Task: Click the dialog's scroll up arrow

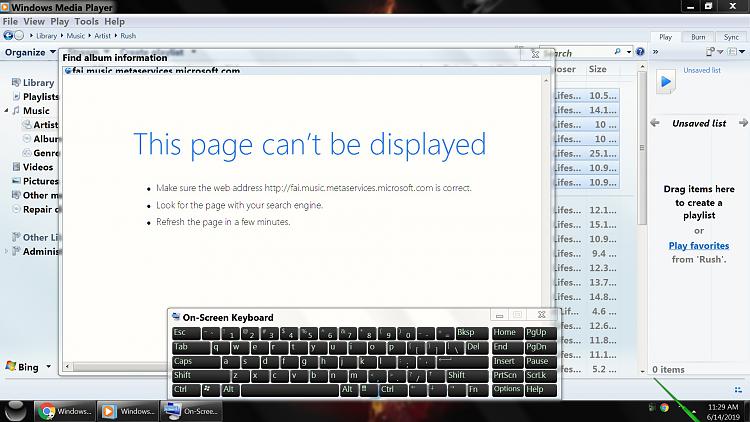Action: [x=546, y=81]
